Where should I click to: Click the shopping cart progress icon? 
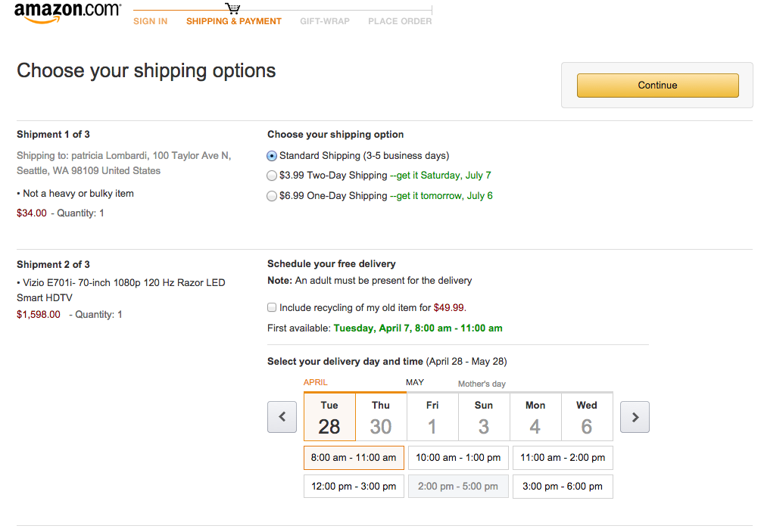pyautogui.click(x=233, y=8)
